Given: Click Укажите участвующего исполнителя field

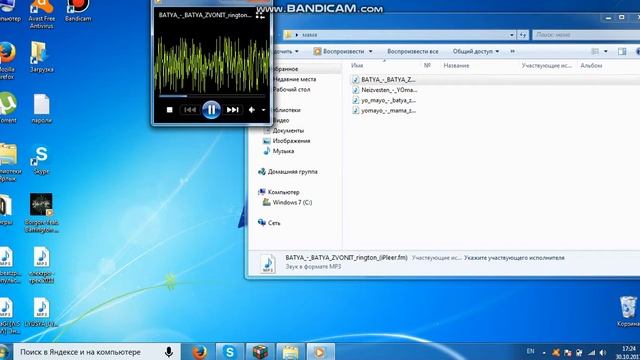Looking at the screenshot, I should [x=514, y=258].
